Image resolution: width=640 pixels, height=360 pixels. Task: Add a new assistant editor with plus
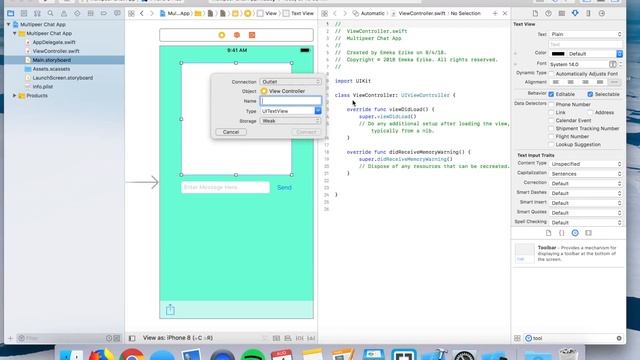[495, 13]
